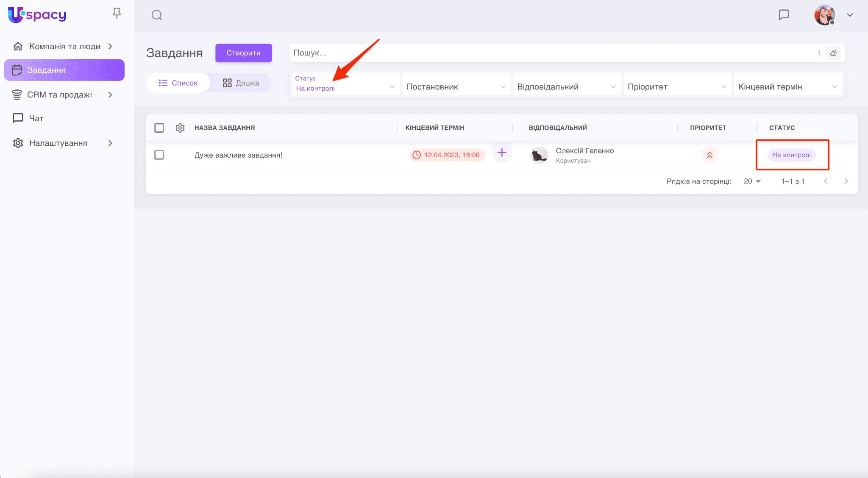The width and height of the screenshot is (868, 478).
Task: Check the 'Дуже важливе завдання!' row checkbox
Action: 159,155
